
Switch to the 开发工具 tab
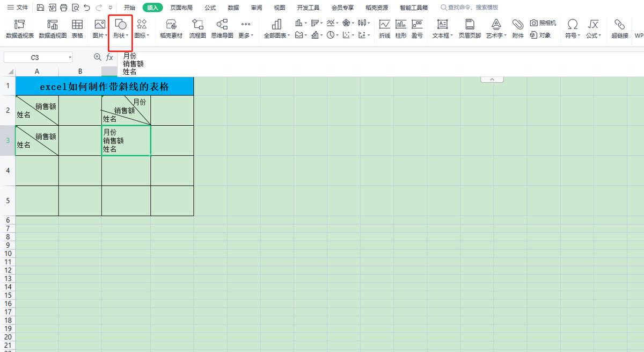point(308,8)
